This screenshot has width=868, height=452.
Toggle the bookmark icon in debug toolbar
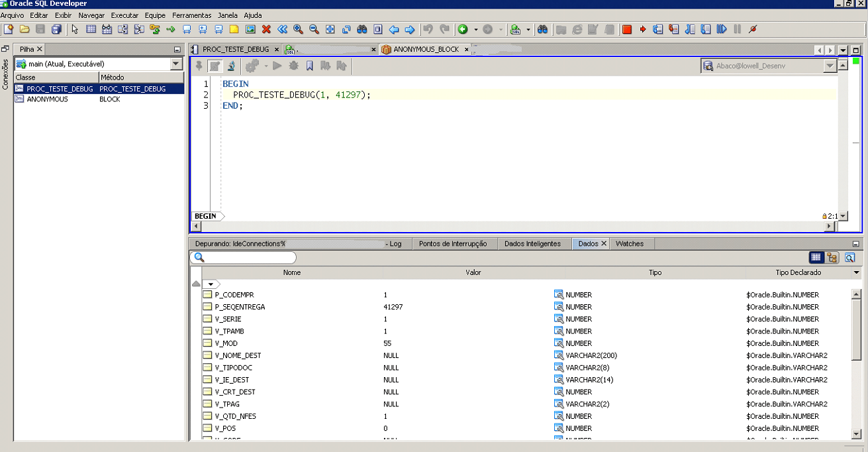coord(309,65)
